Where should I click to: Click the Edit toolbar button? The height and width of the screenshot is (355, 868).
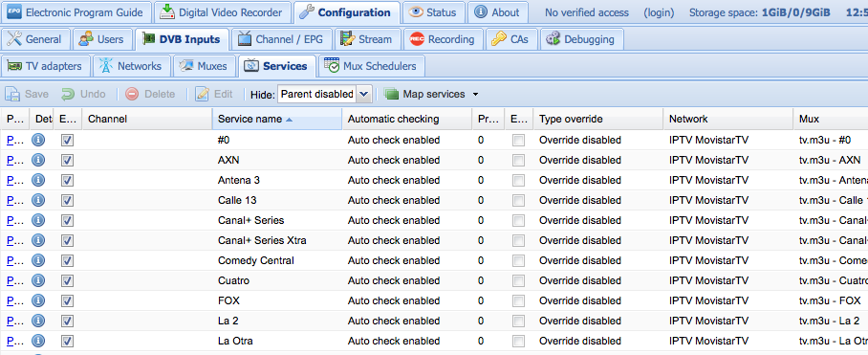coord(214,94)
